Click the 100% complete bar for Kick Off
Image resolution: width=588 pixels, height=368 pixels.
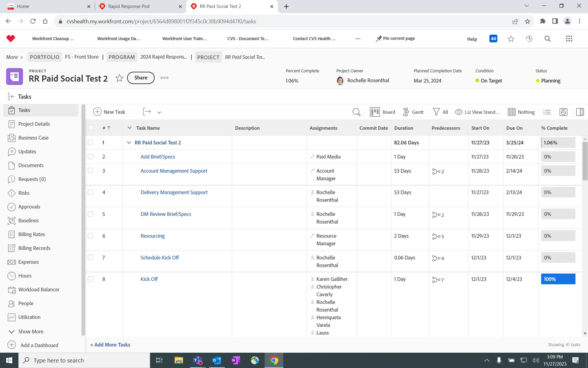[x=558, y=279]
